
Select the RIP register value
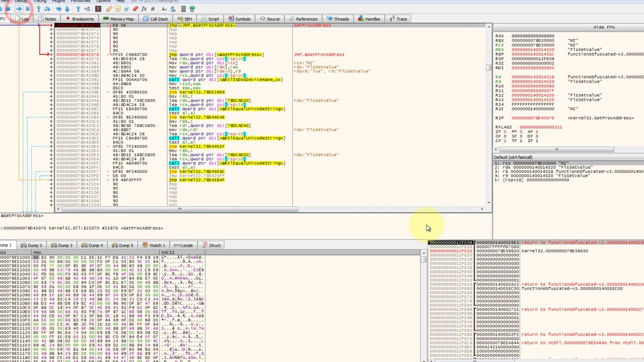point(533,118)
